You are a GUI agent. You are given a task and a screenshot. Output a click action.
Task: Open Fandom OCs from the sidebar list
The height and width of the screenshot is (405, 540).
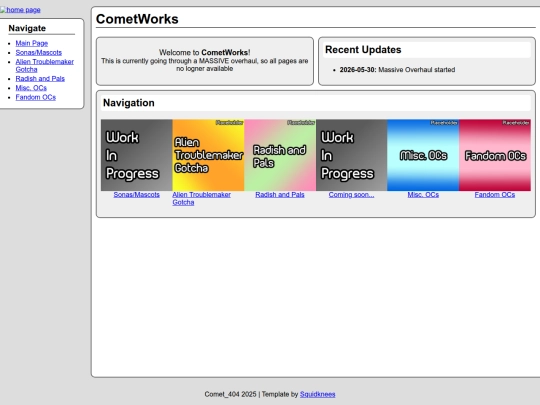(35, 97)
